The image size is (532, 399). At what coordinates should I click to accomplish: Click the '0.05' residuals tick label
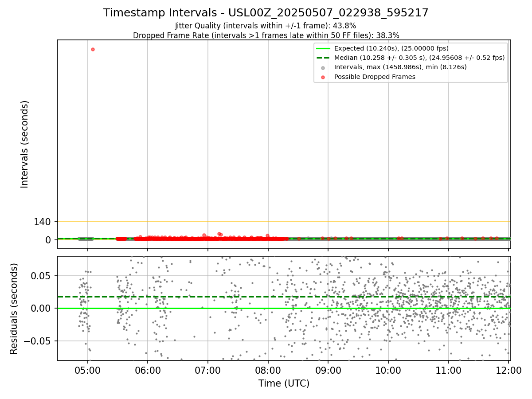tap(41, 276)
